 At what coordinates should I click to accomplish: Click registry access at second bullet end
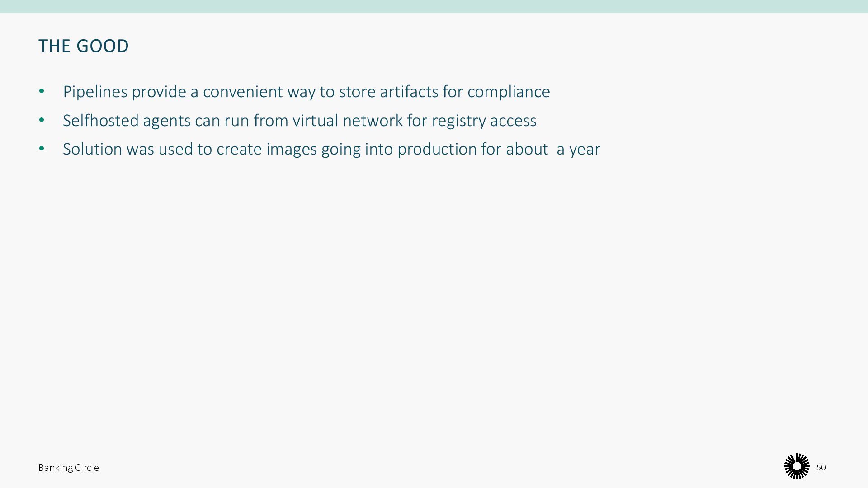pos(484,121)
